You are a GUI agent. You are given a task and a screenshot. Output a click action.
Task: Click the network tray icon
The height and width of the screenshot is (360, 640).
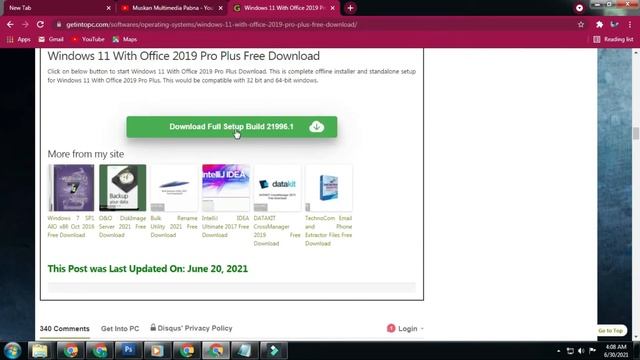(x=570, y=351)
